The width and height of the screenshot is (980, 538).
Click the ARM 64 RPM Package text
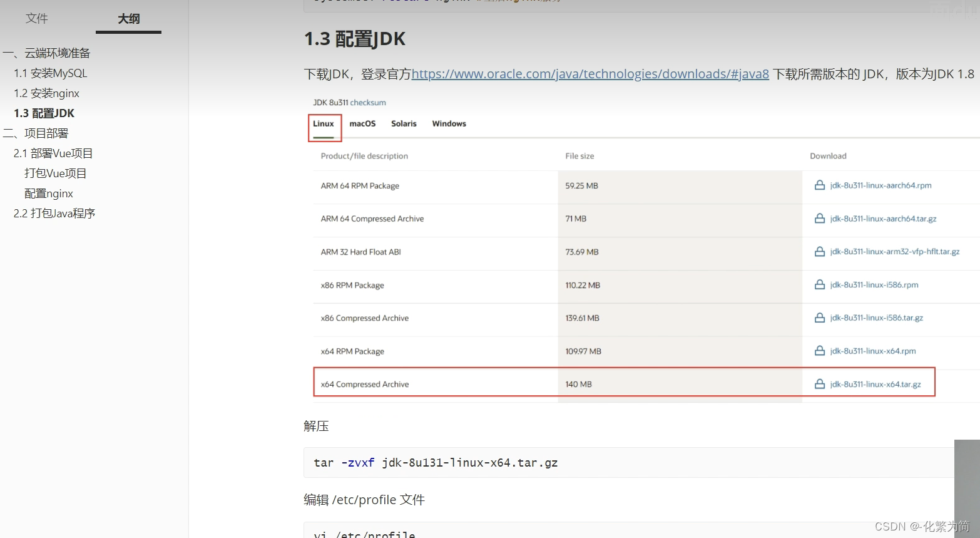point(360,186)
